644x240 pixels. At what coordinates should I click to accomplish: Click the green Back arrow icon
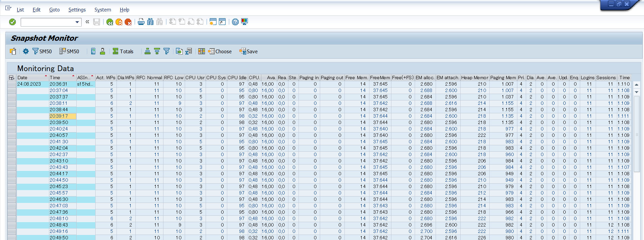(x=110, y=22)
